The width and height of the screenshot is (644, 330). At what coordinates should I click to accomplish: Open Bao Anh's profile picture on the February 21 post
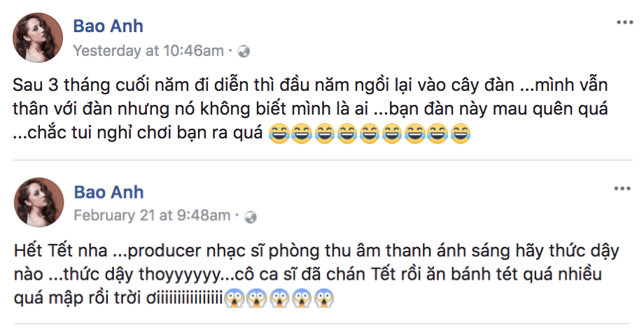[x=39, y=202]
